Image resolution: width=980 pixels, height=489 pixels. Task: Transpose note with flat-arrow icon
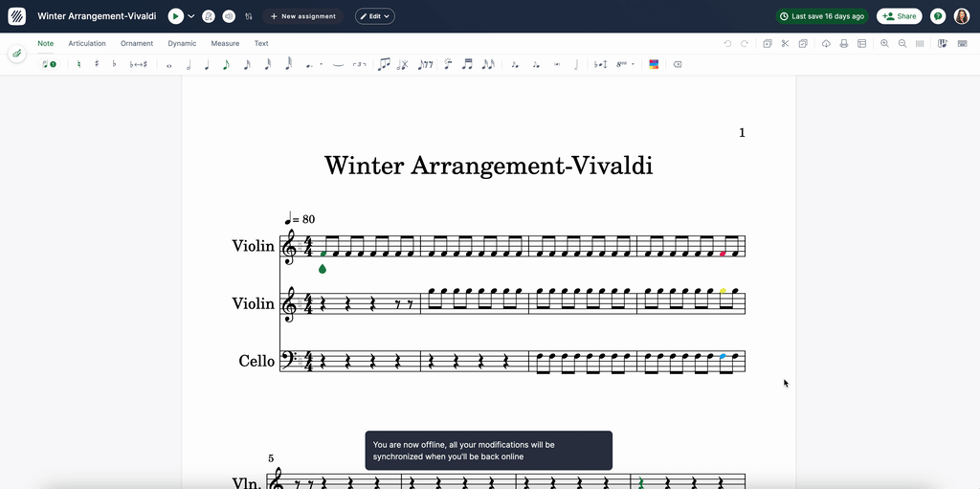pos(600,64)
